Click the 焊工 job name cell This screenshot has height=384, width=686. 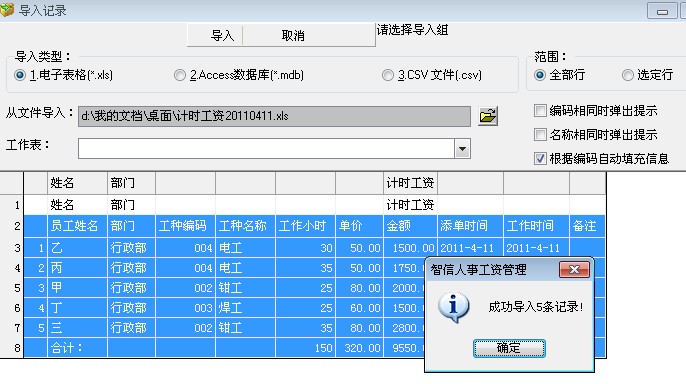pyautogui.click(x=245, y=308)
